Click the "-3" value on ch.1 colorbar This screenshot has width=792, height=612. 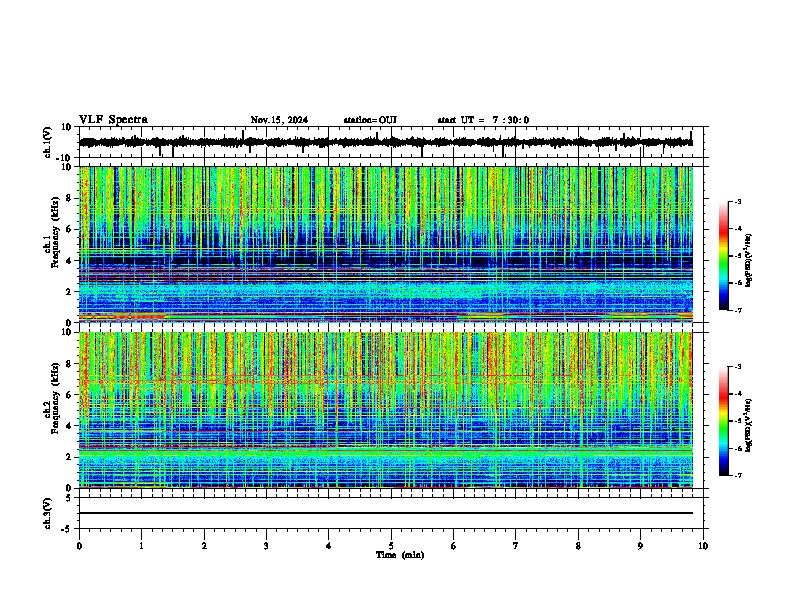[x=738, y=201]
